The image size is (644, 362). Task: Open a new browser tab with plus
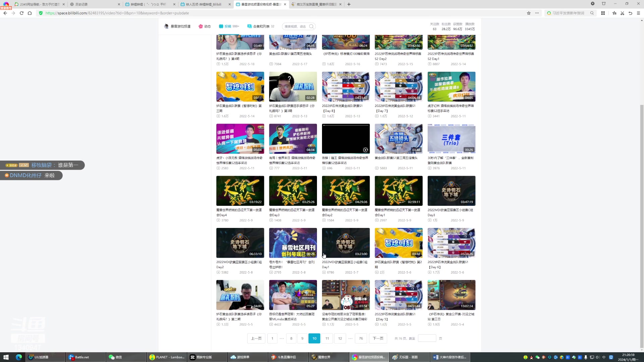pyautogui.click(x=349, y=4)
